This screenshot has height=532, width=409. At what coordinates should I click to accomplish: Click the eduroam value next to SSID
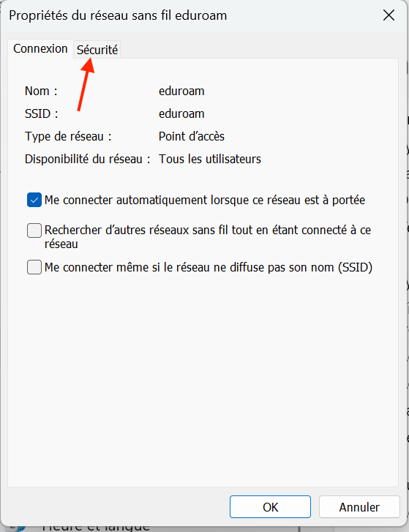pyautogui.click(x=181, y=113)
